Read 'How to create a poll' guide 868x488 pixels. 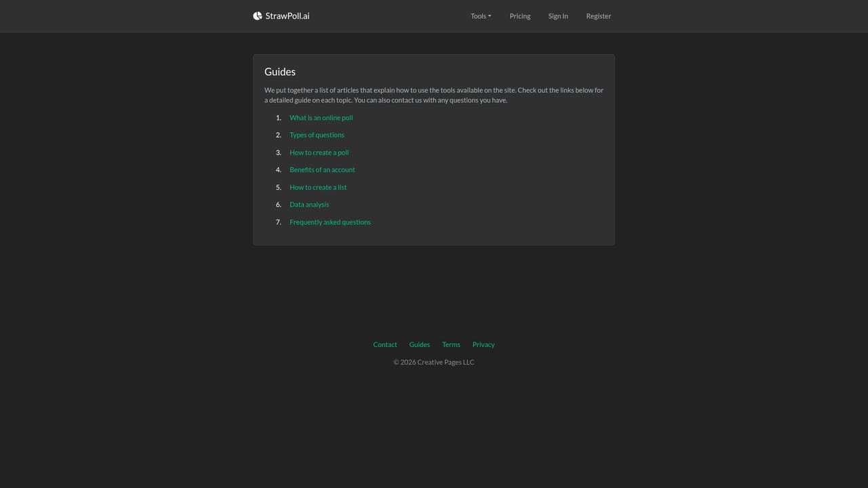(x=319, y=152)
